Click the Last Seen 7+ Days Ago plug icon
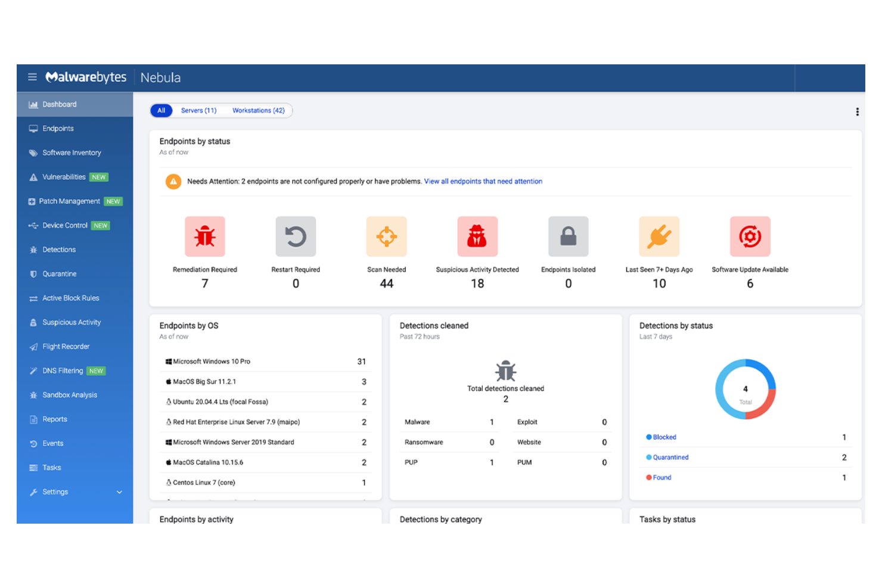 tap(659, 236)
